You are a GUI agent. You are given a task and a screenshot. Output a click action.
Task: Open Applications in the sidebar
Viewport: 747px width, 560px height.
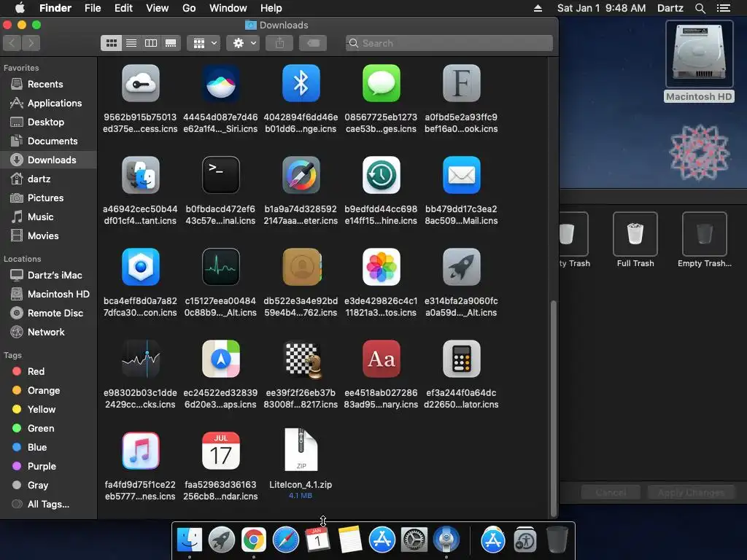point(48,103)
